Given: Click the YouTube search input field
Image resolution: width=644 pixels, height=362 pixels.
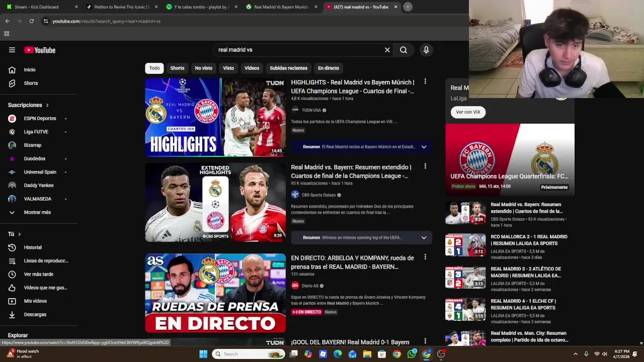Looking at the screenshot, I should point(298,50).
